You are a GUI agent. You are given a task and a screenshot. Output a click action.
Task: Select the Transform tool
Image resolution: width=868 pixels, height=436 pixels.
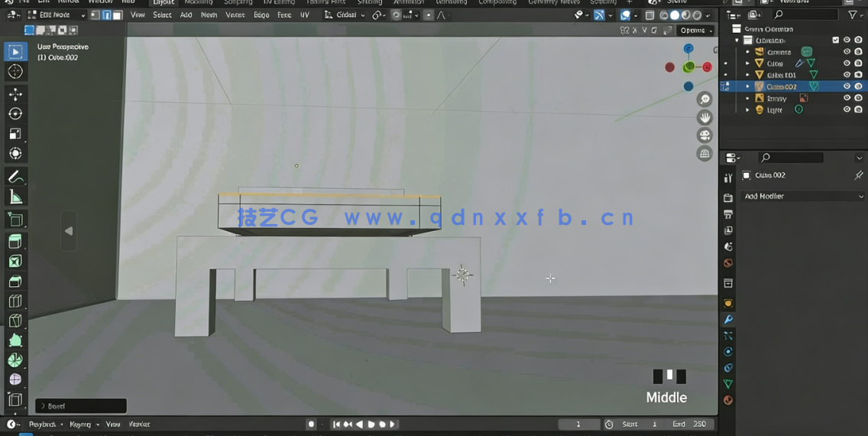tap(15, 154)
